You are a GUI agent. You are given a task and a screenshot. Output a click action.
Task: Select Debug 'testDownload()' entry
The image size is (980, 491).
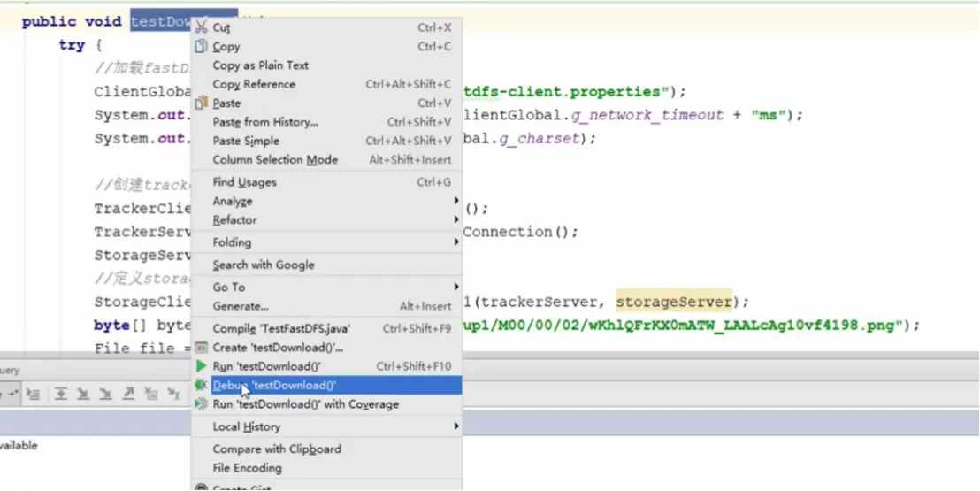tap(327, 386)
